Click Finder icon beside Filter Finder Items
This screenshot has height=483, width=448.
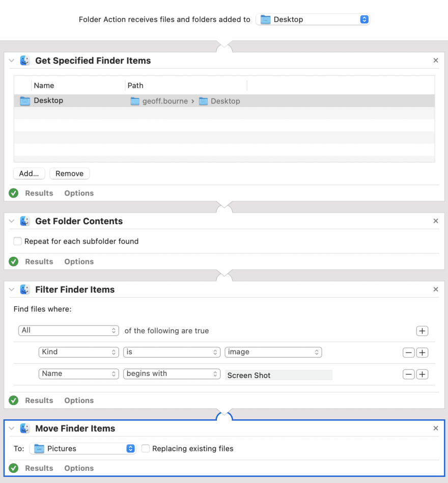click(x=25, y=289)
